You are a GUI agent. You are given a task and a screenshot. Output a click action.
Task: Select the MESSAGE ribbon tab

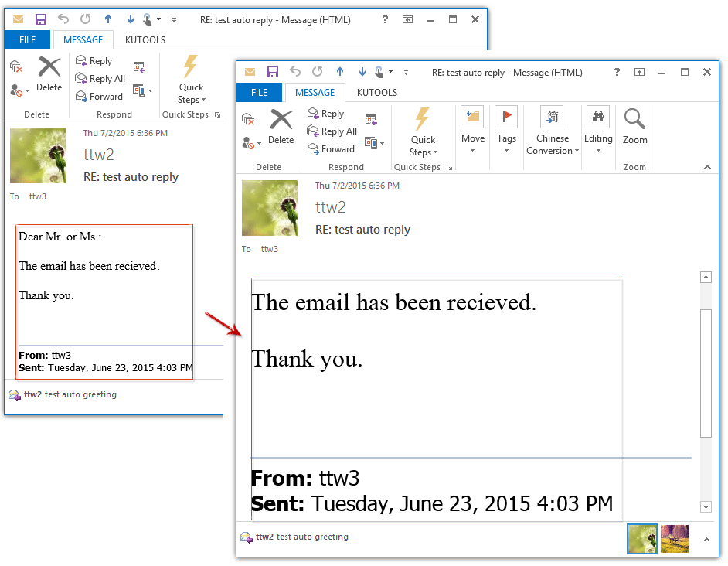coord(315,92)
